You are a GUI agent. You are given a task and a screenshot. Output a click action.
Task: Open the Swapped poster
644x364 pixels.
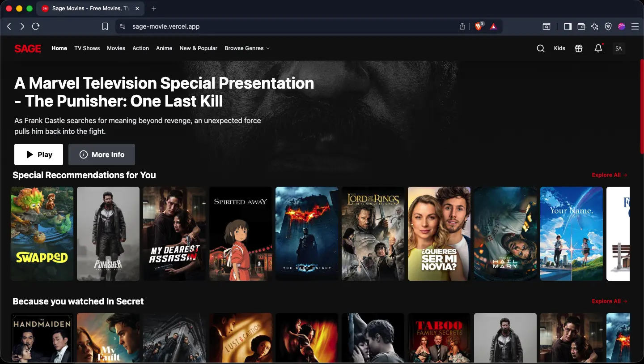(42, 234)
